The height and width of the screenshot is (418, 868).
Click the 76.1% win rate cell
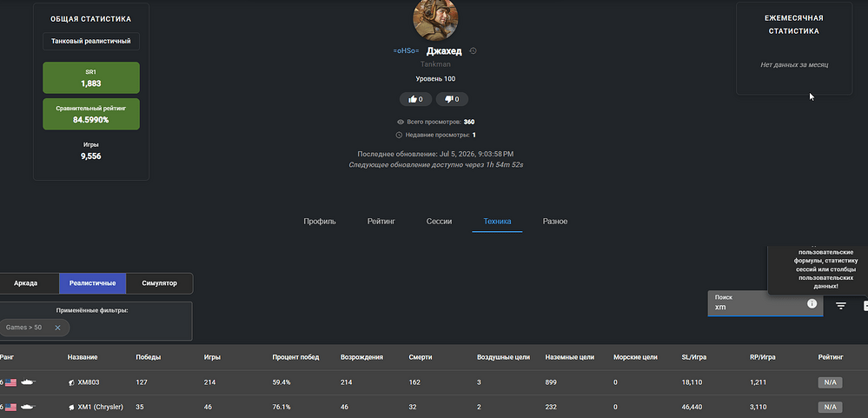[x=282, y=407]
